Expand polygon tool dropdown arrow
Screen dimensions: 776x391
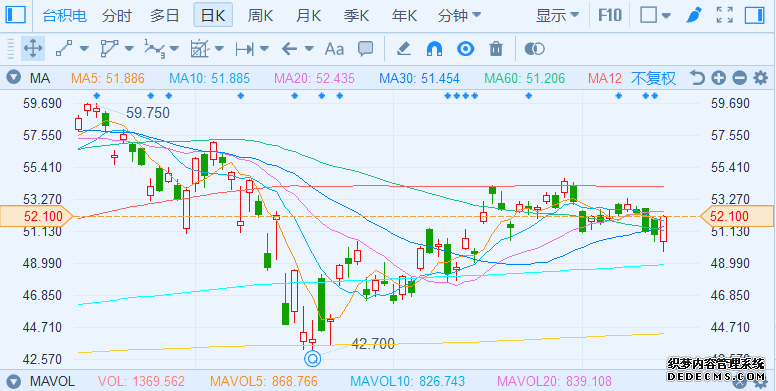(x=129, y=49)
